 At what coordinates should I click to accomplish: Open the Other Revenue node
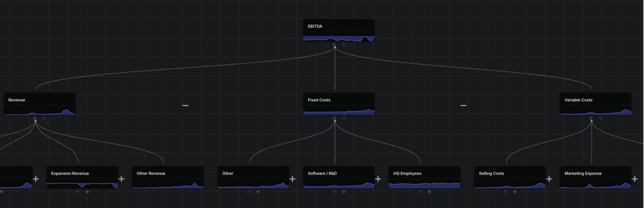click(168, 177)
